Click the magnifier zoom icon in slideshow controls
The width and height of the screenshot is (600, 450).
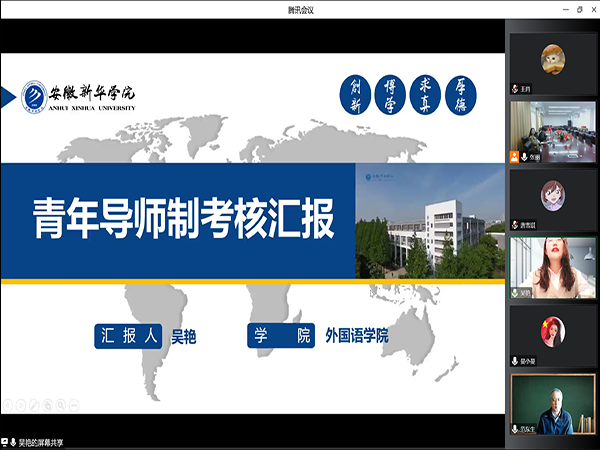(60, 405)
